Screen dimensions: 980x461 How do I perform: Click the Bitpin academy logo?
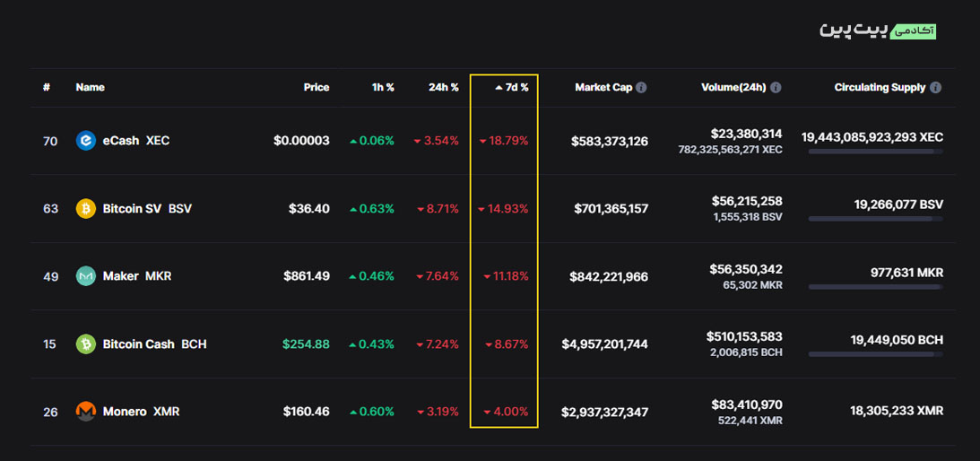[x=878, y=30]
